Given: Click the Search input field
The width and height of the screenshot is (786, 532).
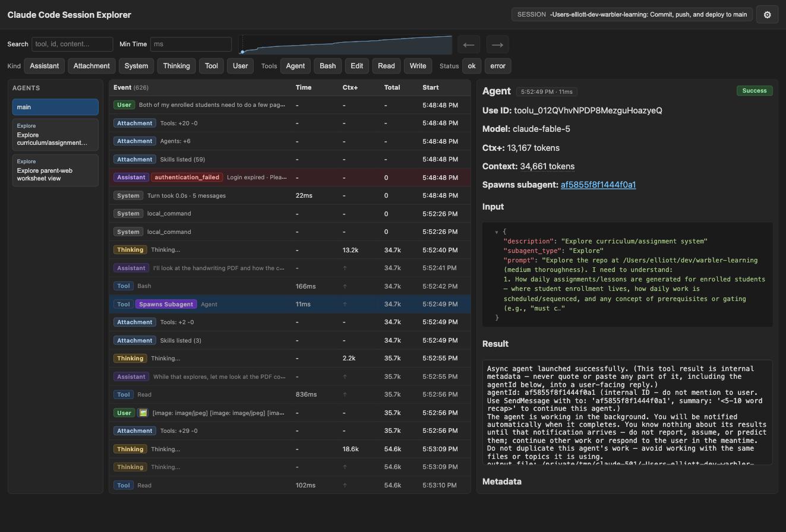Looking at the screenshot, I should click(72, 44).
